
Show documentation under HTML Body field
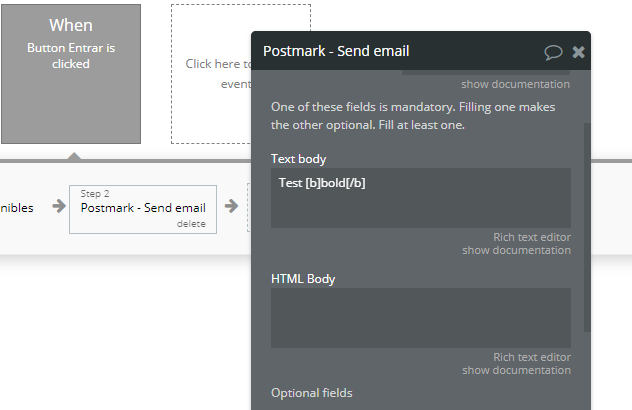point(516,370)
